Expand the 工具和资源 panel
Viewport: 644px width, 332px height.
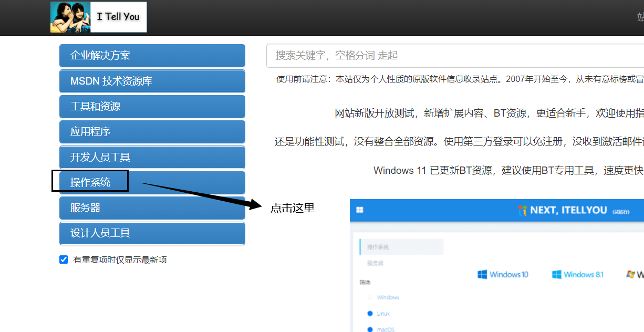152,107
